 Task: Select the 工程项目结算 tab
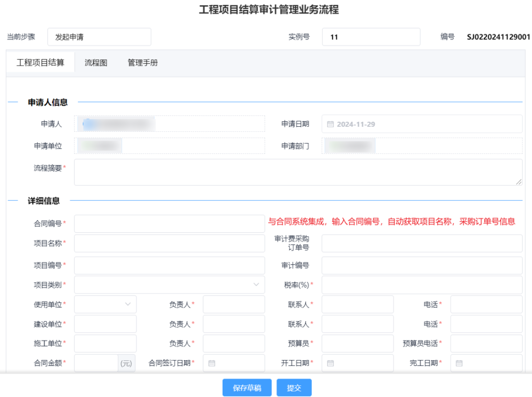click(40, 63)
